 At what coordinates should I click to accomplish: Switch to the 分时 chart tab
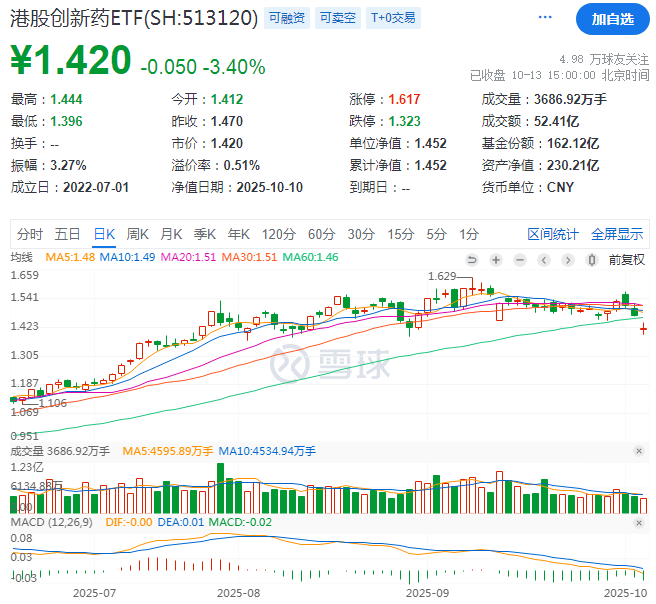(x=30, y=234)
